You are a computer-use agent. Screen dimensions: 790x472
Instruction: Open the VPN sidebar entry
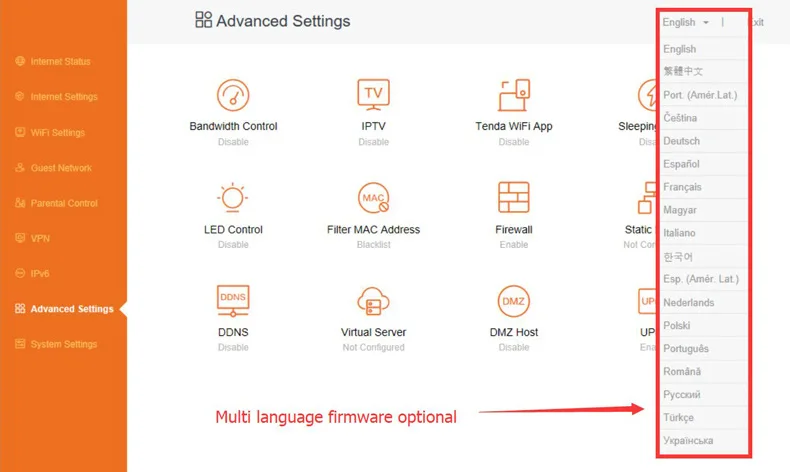click(x=40, y=238)
